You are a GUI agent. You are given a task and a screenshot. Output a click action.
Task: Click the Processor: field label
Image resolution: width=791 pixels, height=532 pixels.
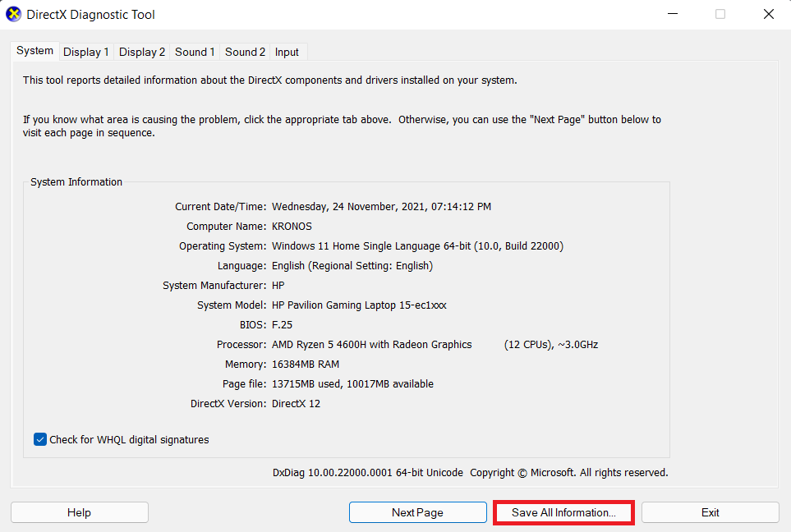pyautogui.click(x=241, y=345)
